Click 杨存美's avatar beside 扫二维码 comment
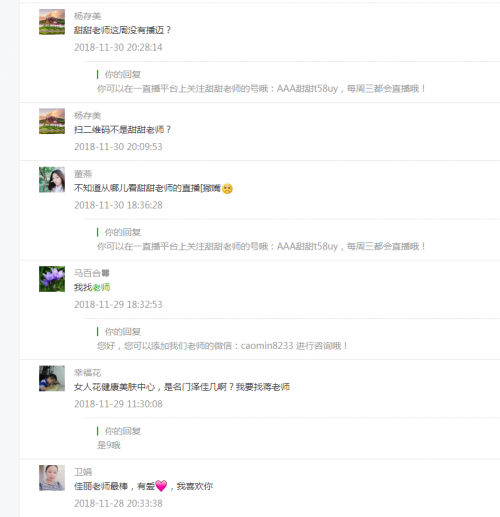 coord(52,121)
